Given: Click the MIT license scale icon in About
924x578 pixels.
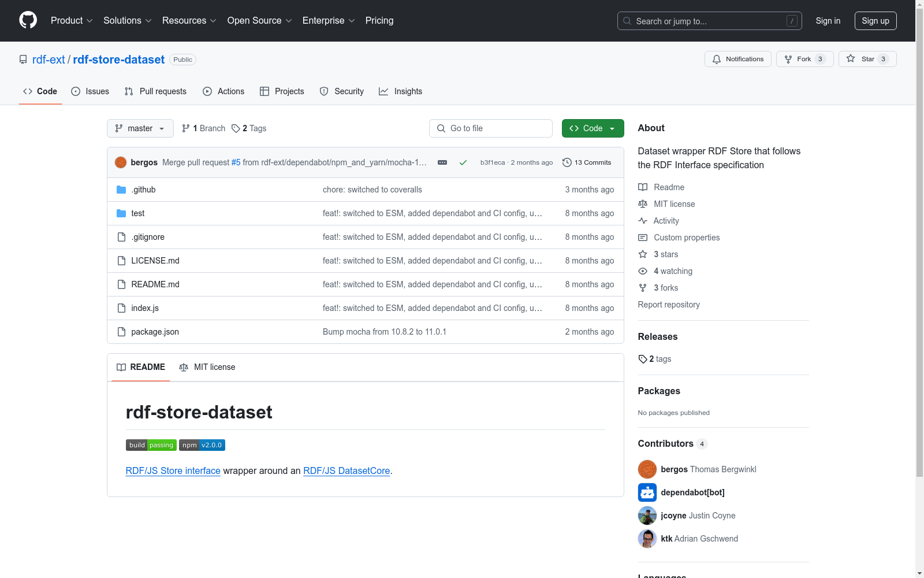Looking at the screenshot, I should [643, 204].
